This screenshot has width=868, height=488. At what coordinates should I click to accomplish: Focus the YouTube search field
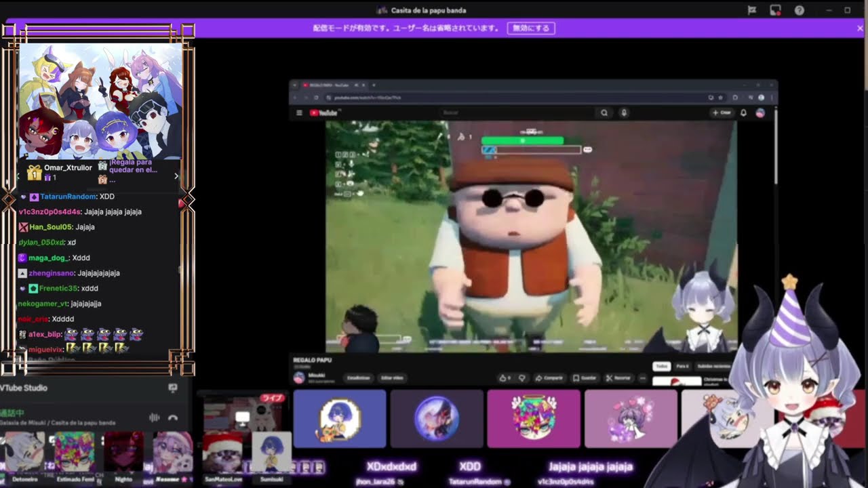(515, 113)
